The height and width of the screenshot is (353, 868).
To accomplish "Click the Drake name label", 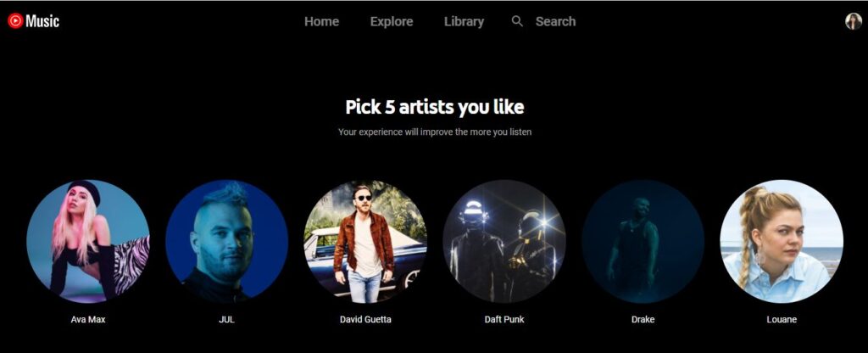I will (643, 320).
